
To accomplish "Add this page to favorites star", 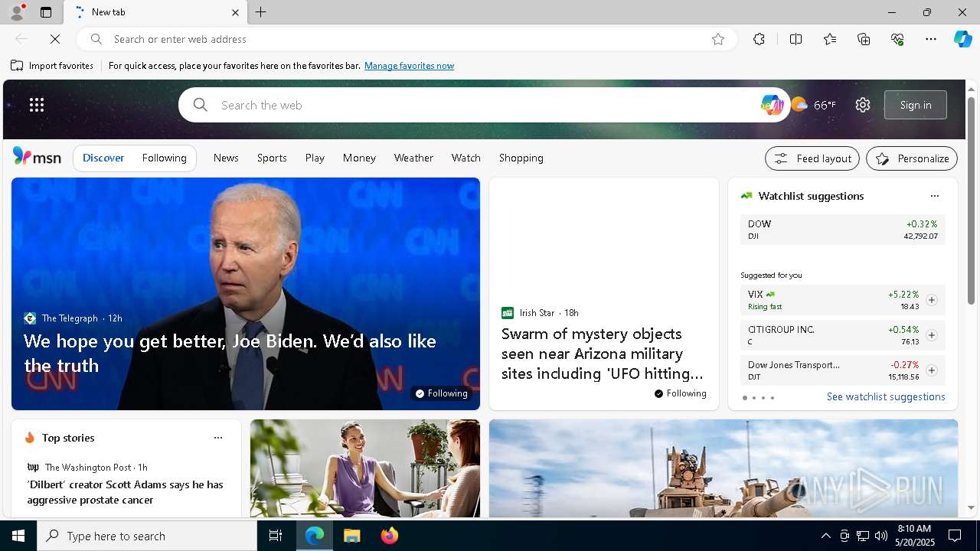I will [x=718, y=39].
